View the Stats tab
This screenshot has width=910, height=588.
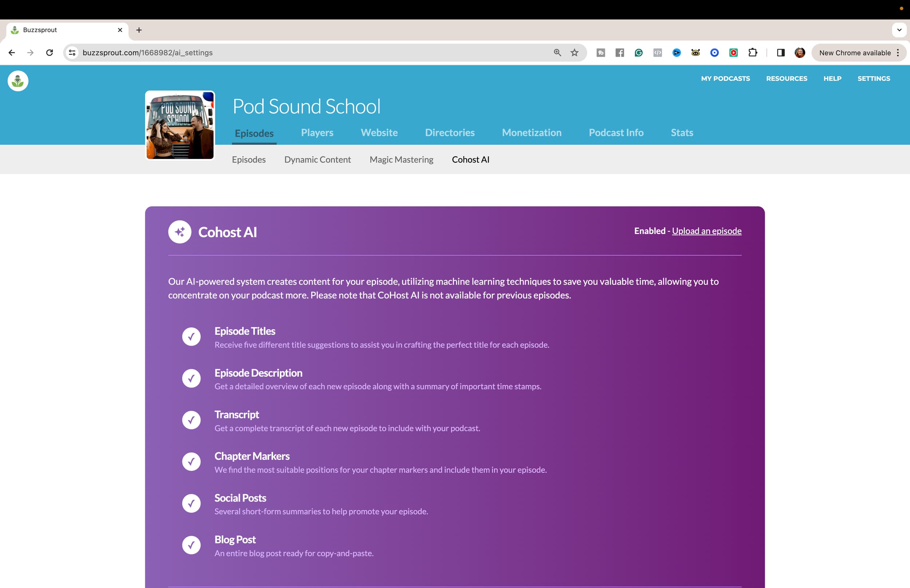[682, 132]
